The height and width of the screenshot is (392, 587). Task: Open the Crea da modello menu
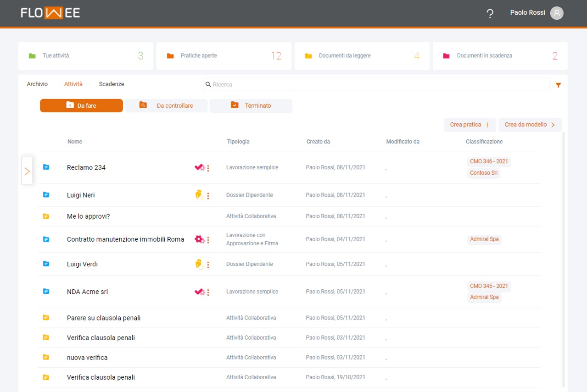(x=530, y=125)
